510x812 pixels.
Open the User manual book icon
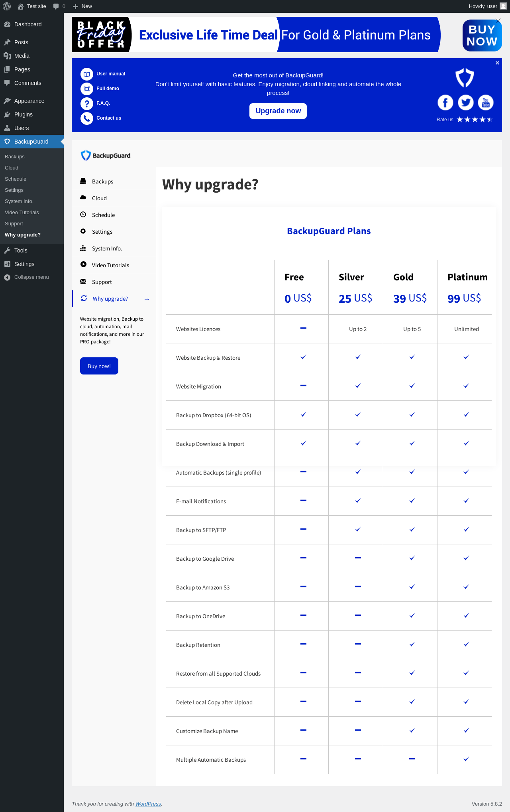[86, 74]
